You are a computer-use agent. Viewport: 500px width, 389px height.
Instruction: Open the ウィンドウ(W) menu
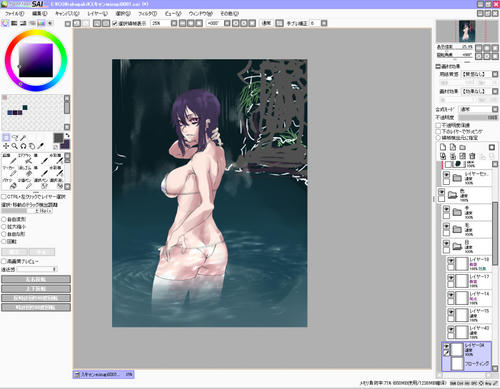tap(201, 14)
